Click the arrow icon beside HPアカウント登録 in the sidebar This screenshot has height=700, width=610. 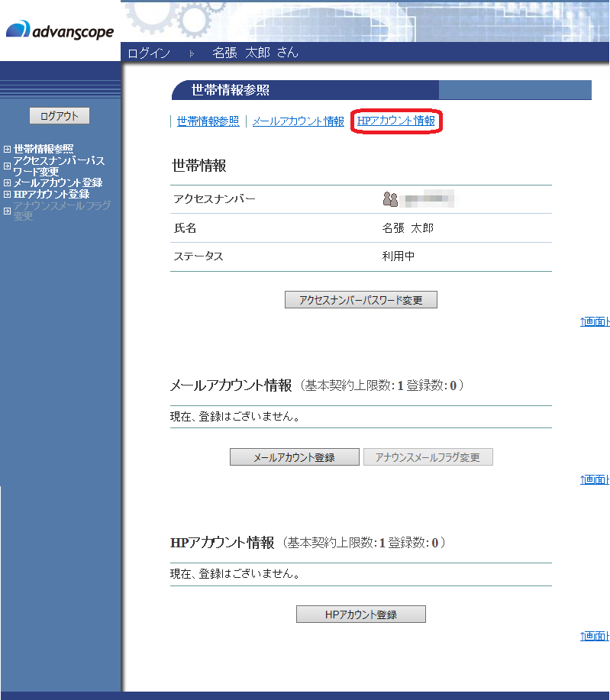pos(7,194)
